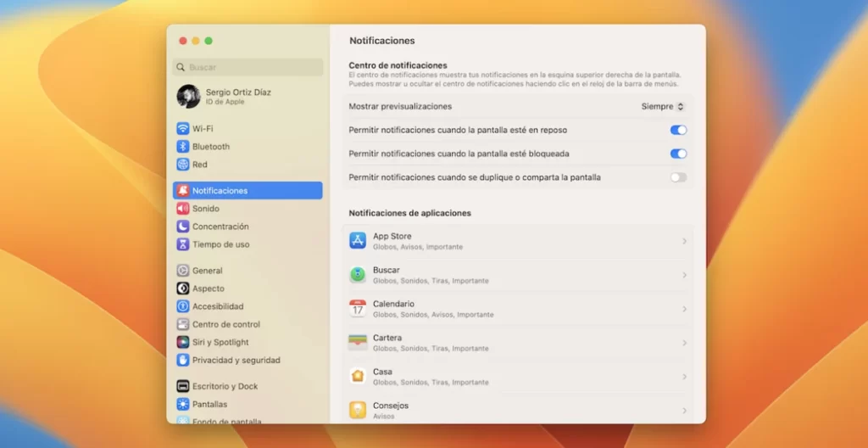Click the Tiempo de uso hourglass icon
This screenshot has height=448, width=868.
point(183,244)
